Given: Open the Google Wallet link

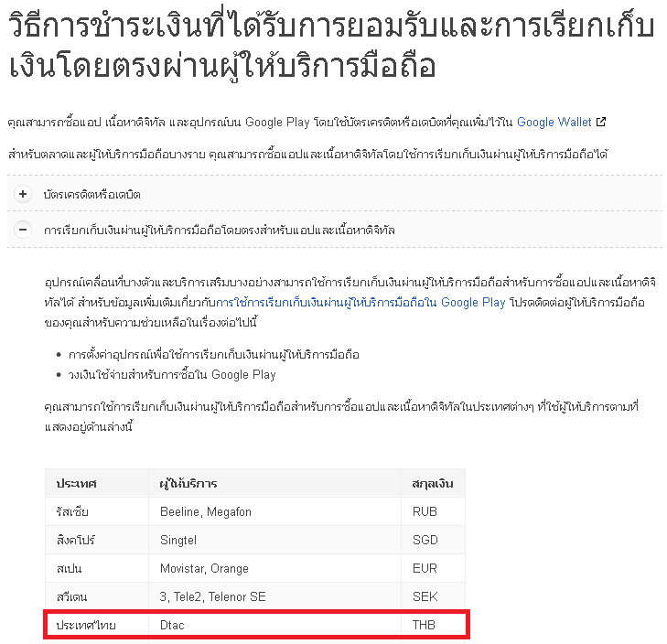Looking at the screenshot, I should (x=554, y=122).
